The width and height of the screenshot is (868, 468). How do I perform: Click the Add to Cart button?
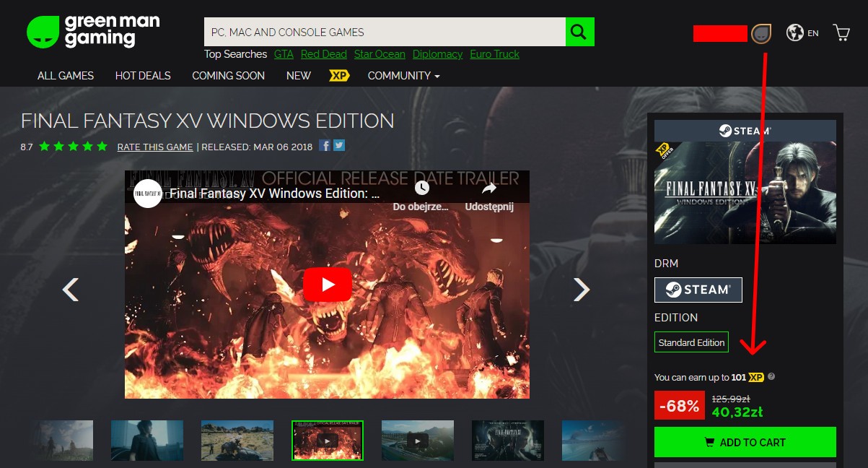coord(745,442)
